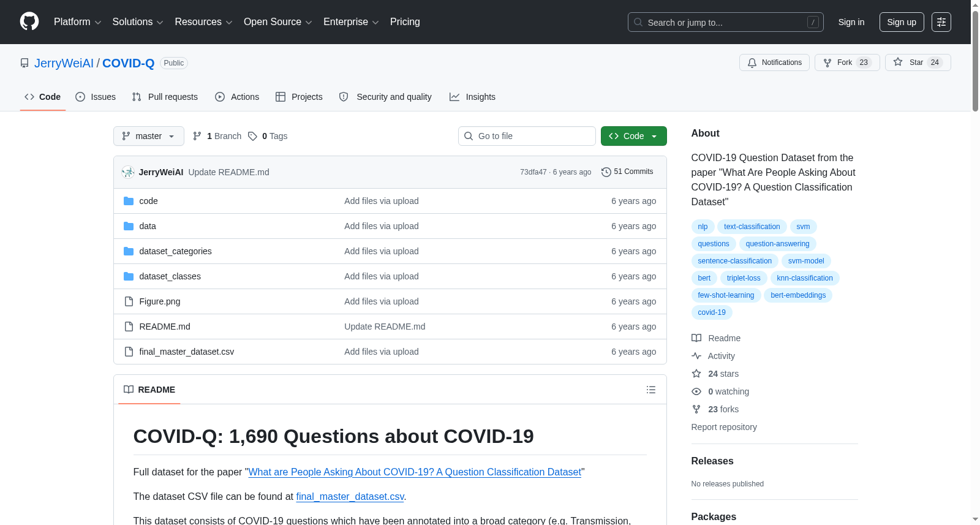Click the page vertical scrollbar

click(975, 61)
